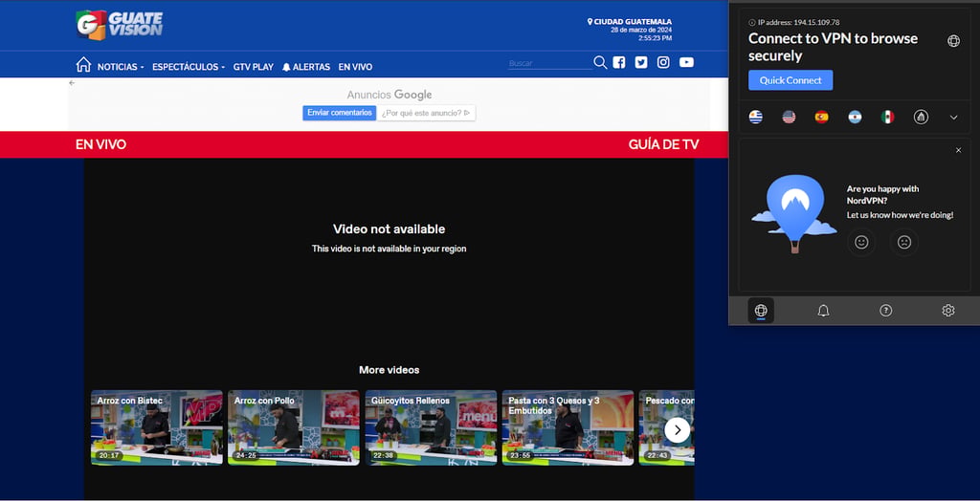Screen dimensions: 980x501
Task: Open Alertas notifications
Action: (x=306, y=67)
